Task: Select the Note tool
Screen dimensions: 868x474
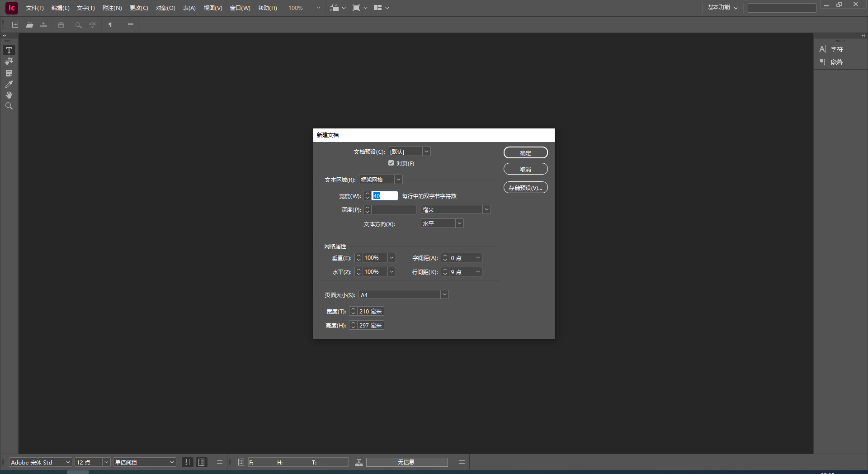Action: [9, 73]
